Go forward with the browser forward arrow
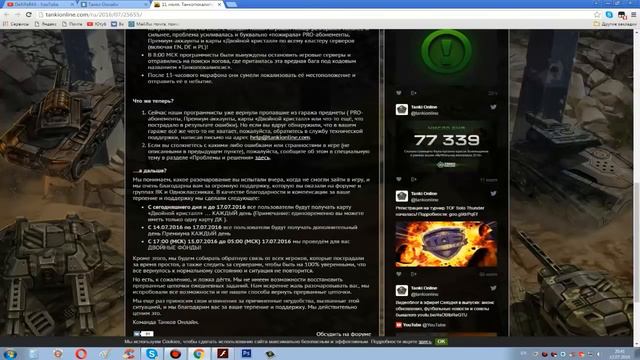Screen dimensions: 640x360 click(17, 14)
